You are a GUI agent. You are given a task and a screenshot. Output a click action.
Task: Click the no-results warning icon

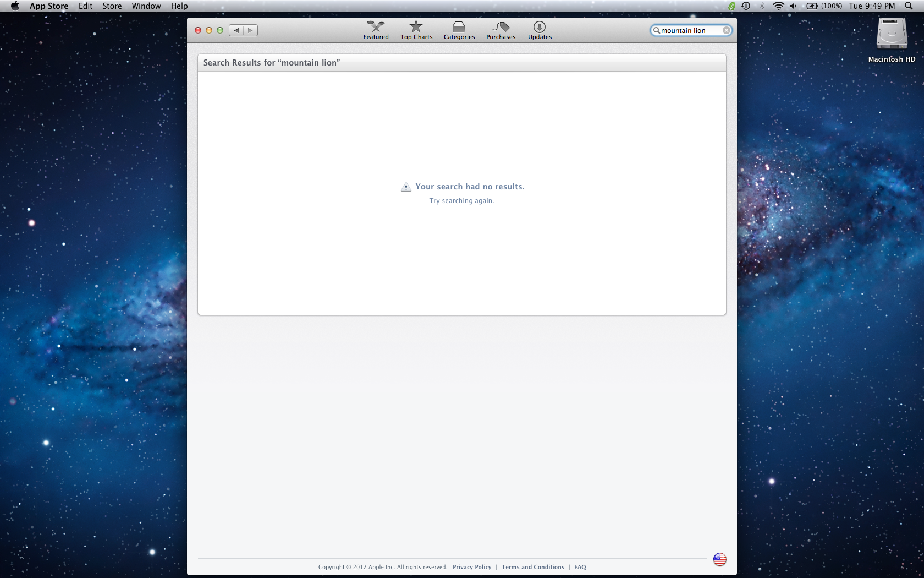tap(406, 187)
